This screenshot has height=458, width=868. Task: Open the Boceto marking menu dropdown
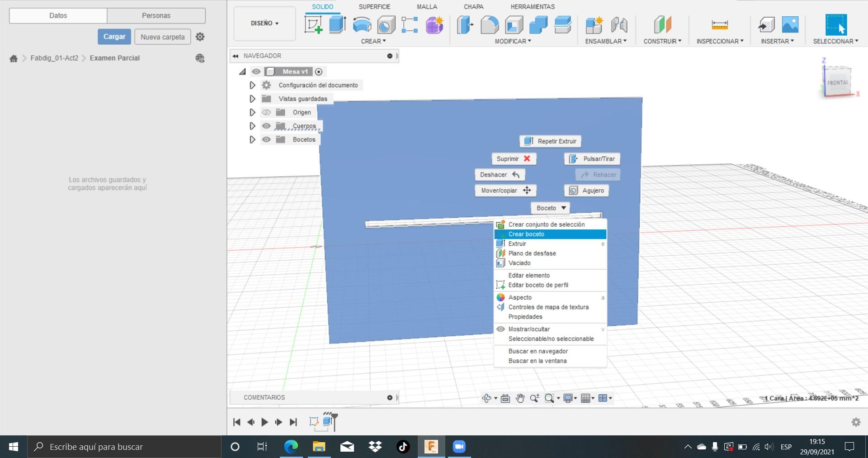tap(550, 208)
